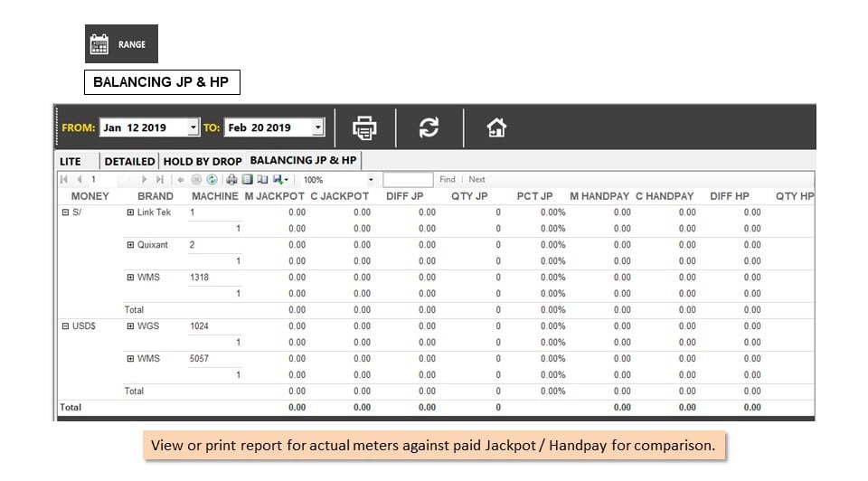Image resolution: width=868 pixels, height=481 pixels.
Task: Click the large refresh arrows icon
Action: [x=429, y=127]
